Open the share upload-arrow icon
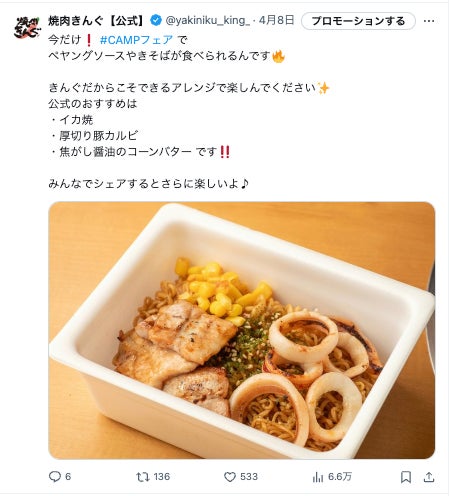 [x=429, y=477]
